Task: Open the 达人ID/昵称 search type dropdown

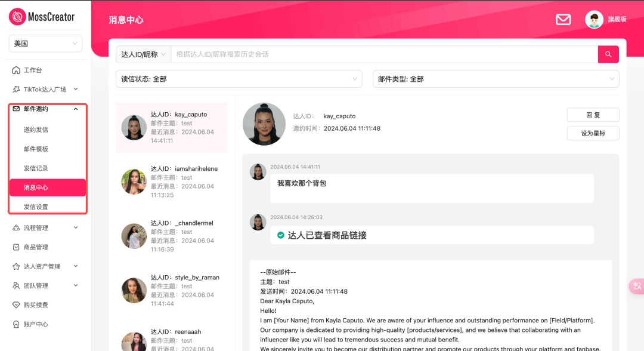Action: point(143,54)
